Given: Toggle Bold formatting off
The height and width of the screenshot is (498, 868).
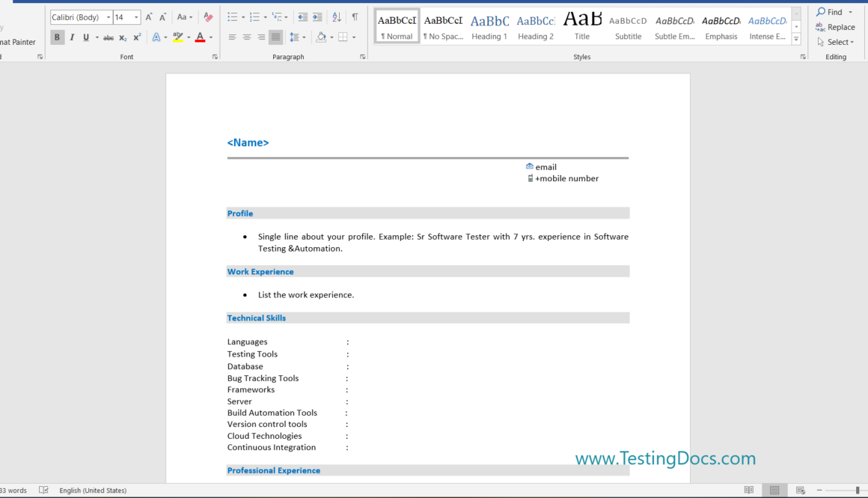Looking at the screenshot, I should click(57, 37).
